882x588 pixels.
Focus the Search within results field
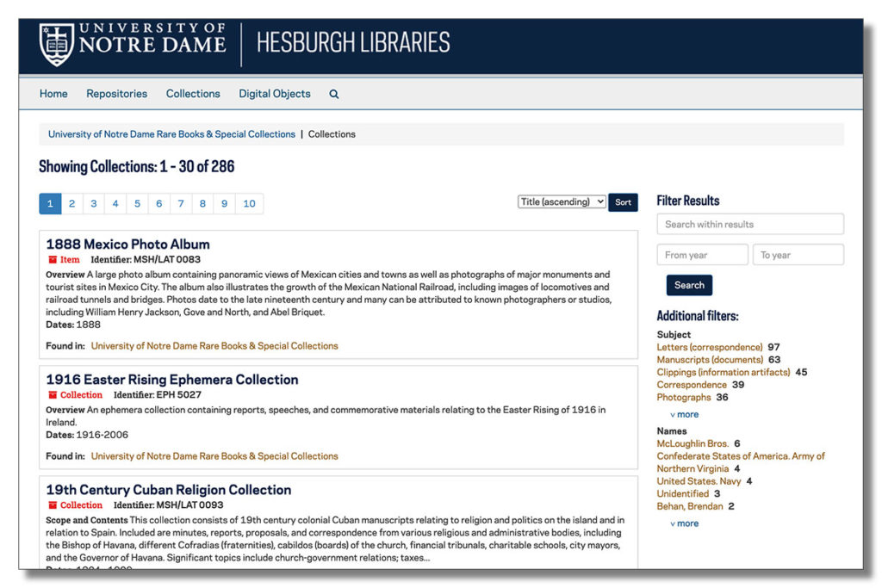click(750, 225)
